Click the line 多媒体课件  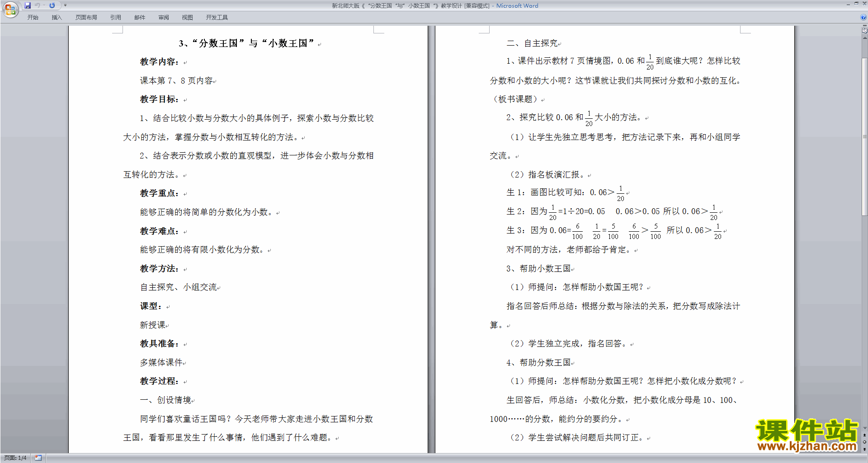coord(161,363)
